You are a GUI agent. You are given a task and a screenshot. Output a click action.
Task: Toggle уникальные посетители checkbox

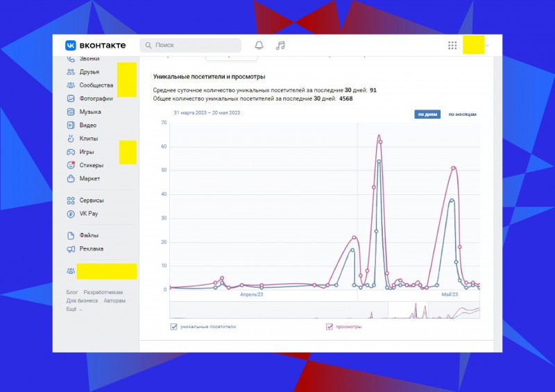(174, 327)
